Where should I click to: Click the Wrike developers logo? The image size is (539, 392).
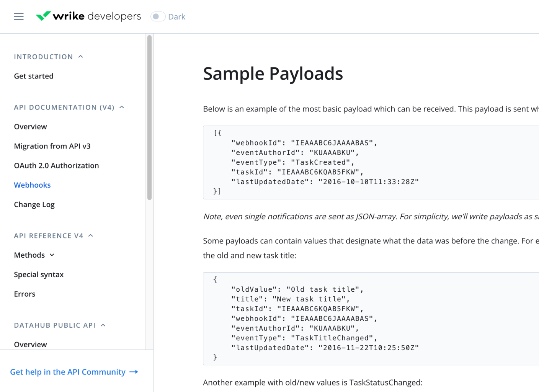pyautogui.click(x=88, y=16)
